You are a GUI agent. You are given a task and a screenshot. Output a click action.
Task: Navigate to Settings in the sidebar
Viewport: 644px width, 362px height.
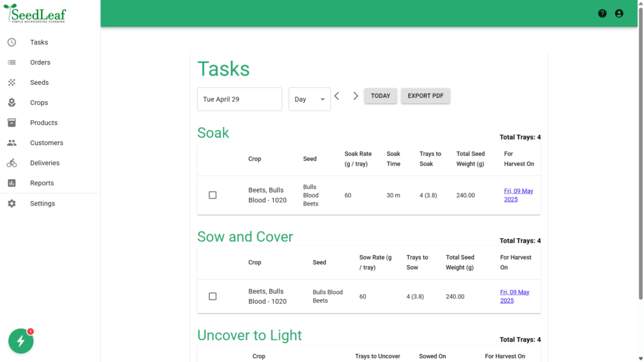[42, 204]
